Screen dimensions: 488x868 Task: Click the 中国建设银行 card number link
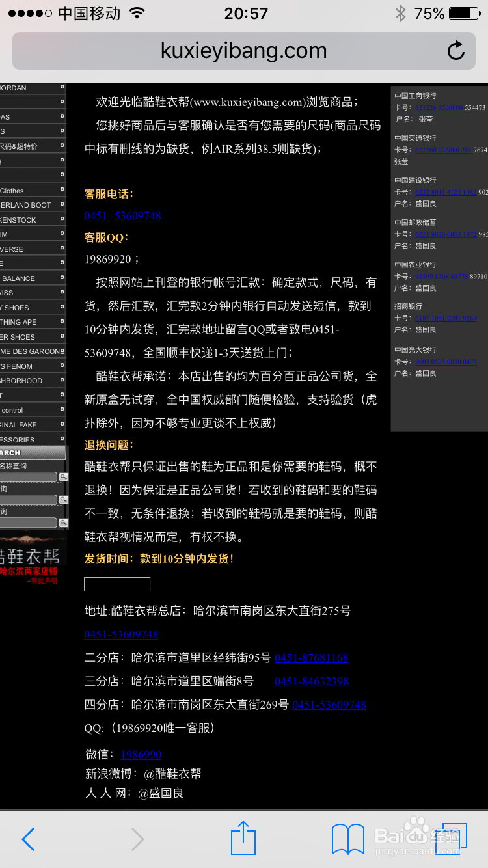pyautogui.click(x=446, y=193)
